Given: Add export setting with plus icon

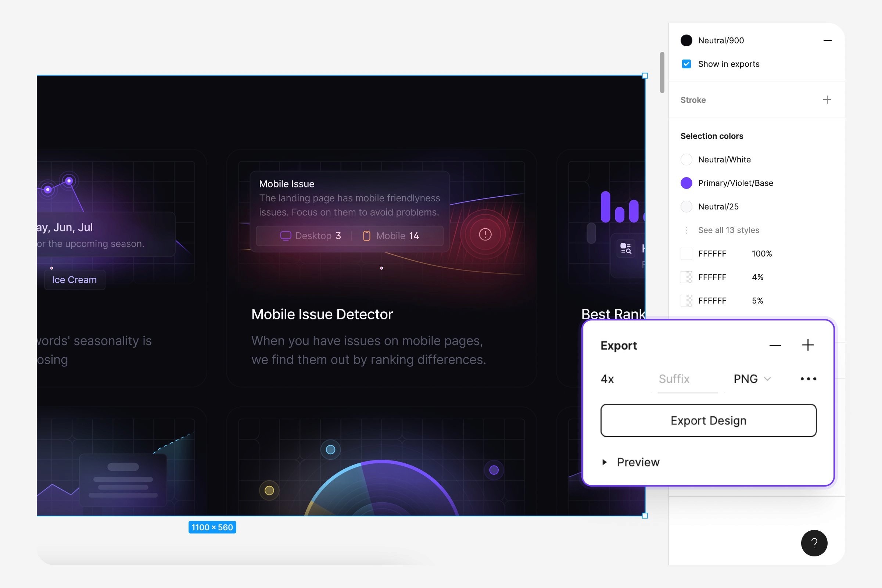Looking at the screenshot, I should pyautogui.click(x=807, y=345).
